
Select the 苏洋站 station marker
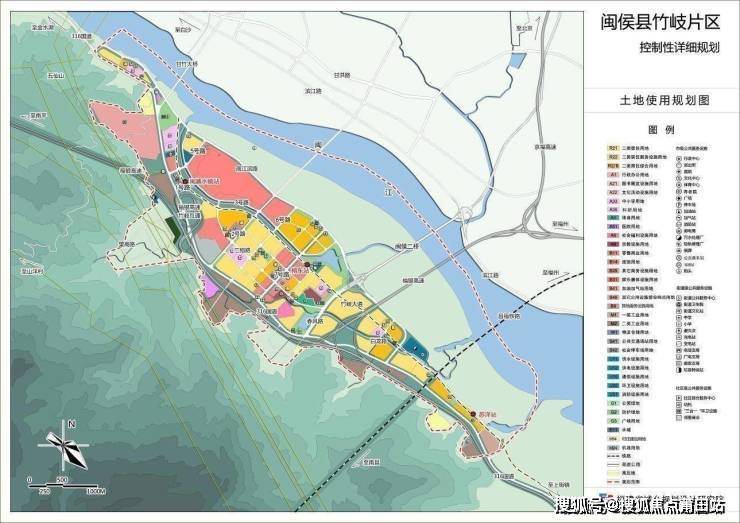(x=472, y=413)
